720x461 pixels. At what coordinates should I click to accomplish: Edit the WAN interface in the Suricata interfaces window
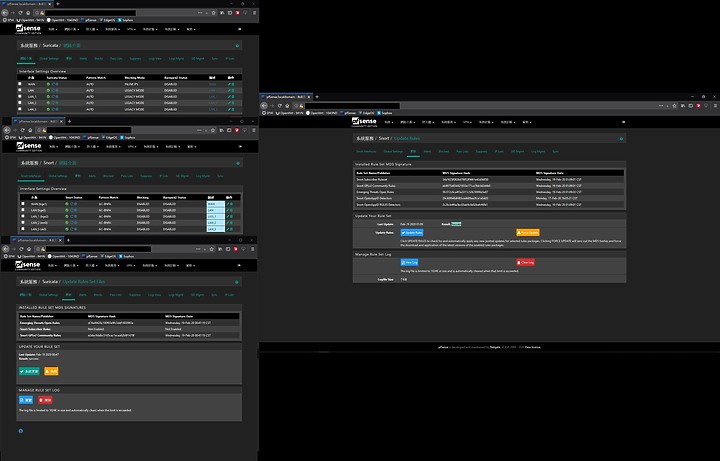tap(229, 84)
